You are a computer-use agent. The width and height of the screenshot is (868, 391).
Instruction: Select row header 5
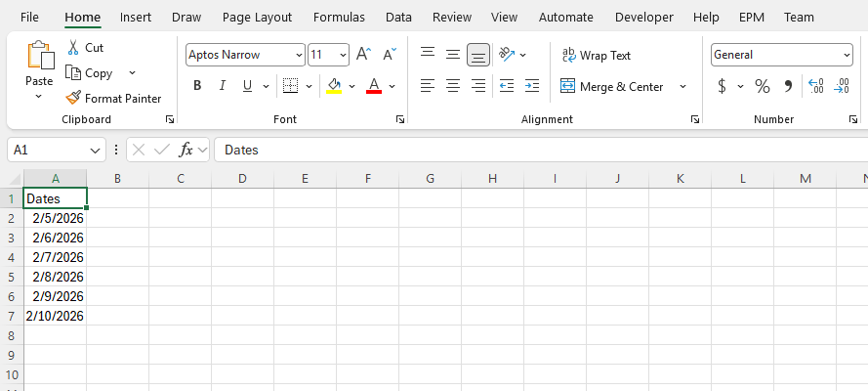tap(12, 277)
